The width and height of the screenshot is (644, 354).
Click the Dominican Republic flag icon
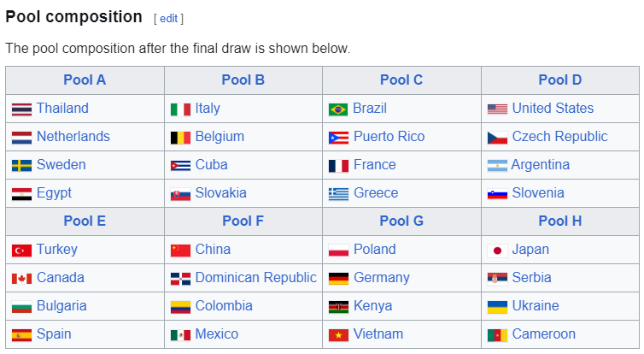tap(180, 279)
